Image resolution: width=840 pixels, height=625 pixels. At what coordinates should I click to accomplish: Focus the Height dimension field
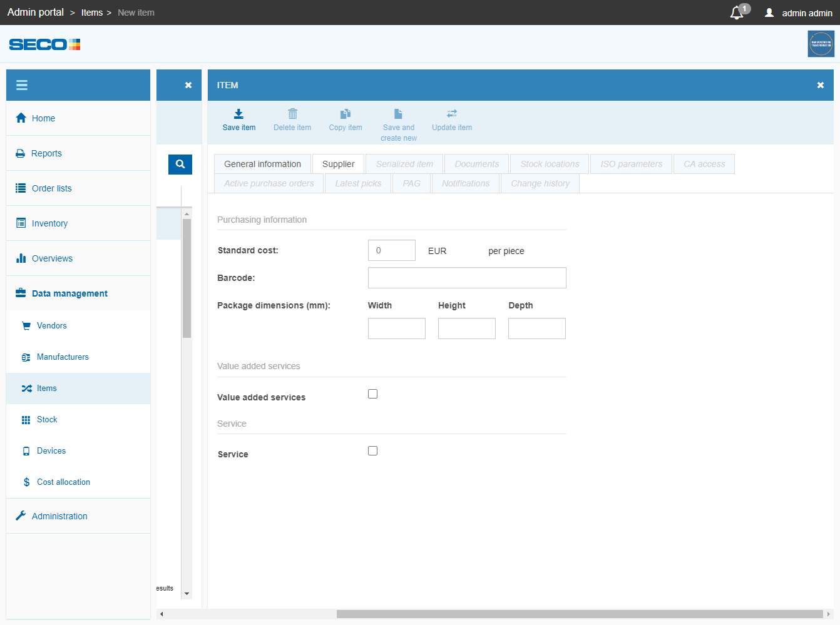pyautogui.click(x=467, y=328)
